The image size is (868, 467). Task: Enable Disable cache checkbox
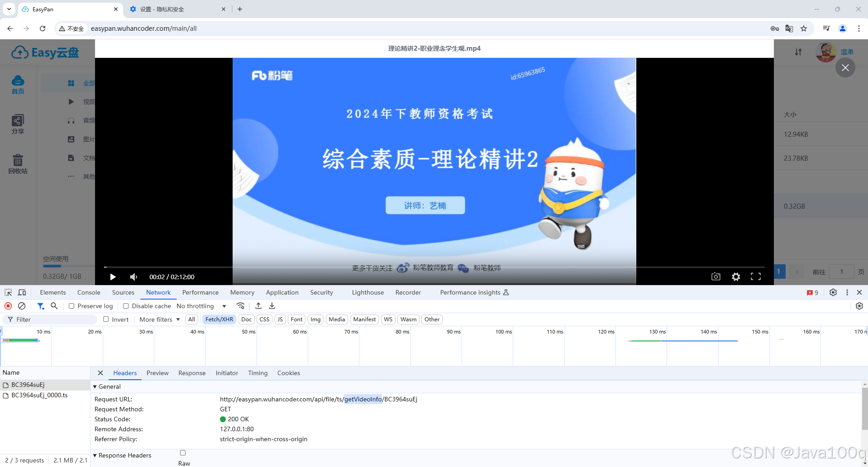pos(126,306)
